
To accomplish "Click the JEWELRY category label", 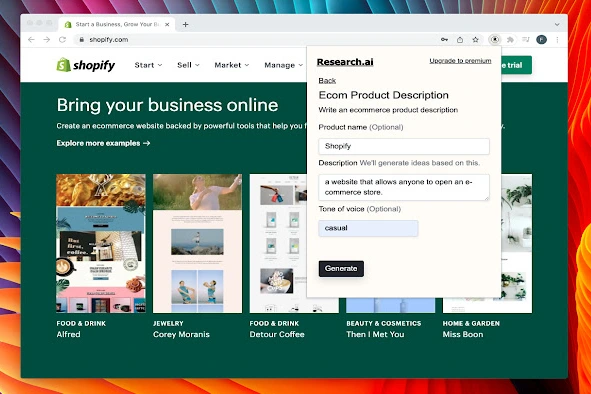I will tap(168, 323).
